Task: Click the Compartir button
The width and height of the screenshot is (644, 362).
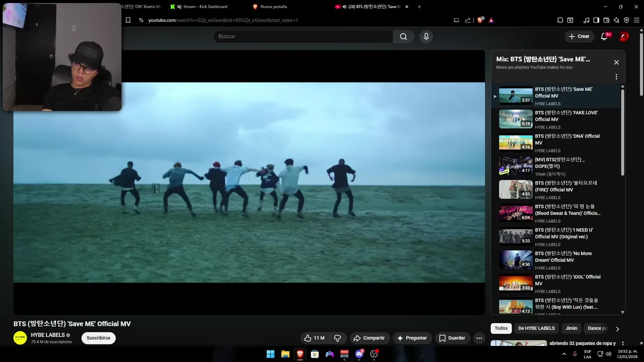Action: 369,338
